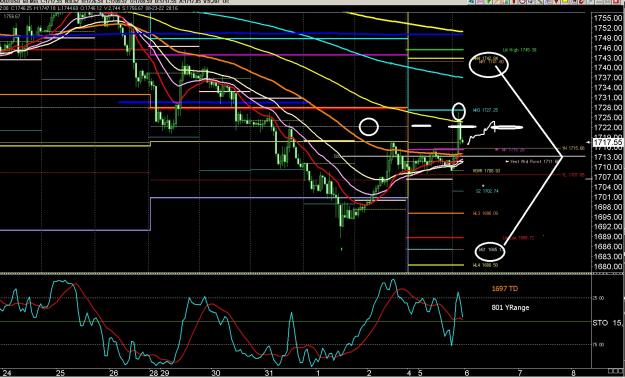625x378 pixels.
Task: Click the date label 31 on time axis
Action: 269,373
